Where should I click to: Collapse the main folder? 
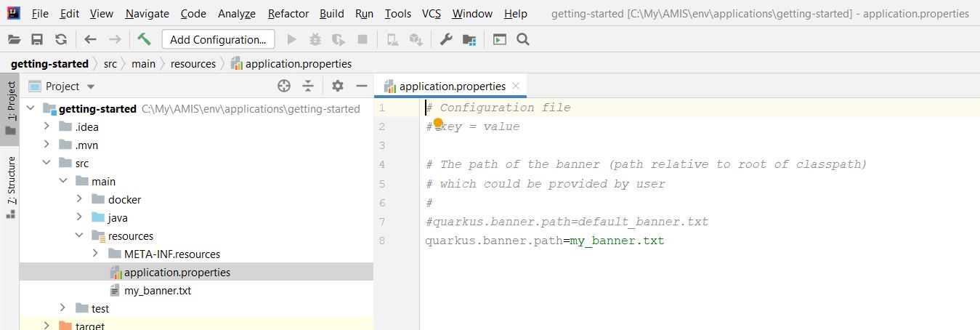click(62, 181)
